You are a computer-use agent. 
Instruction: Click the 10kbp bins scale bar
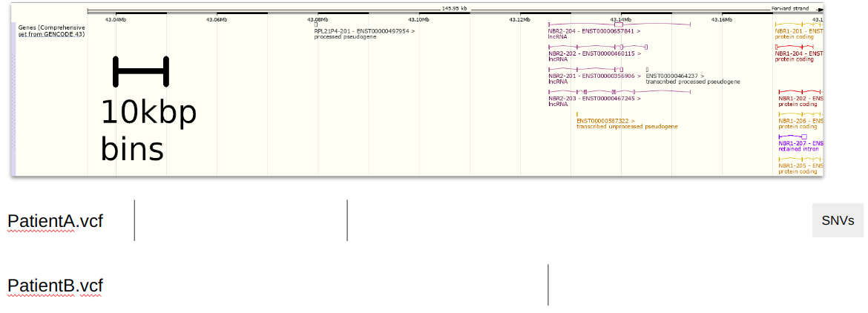pyautogui.click(x=141, y=70)
